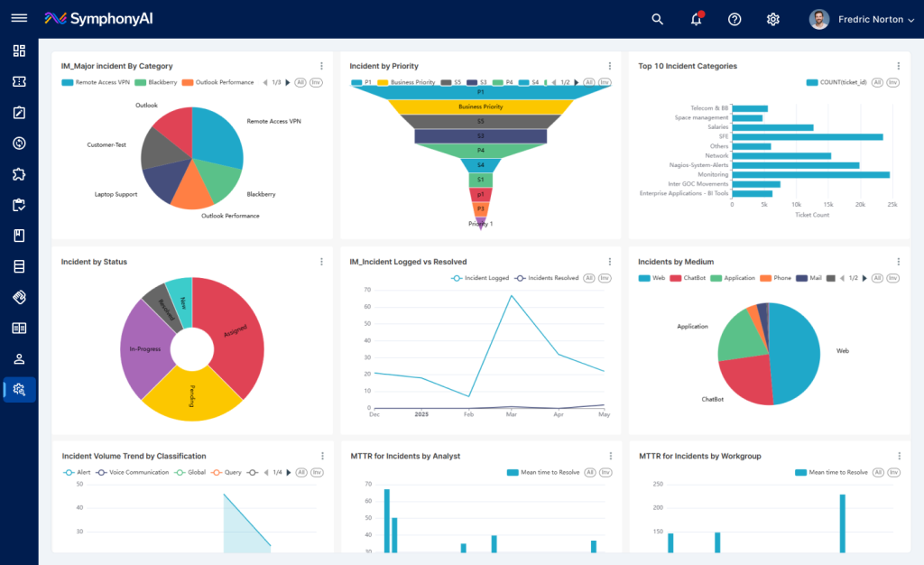The image size is (924, 565).
Task: Click the All button in Incidents by Medium legend
Action: [x=877, y=278]
